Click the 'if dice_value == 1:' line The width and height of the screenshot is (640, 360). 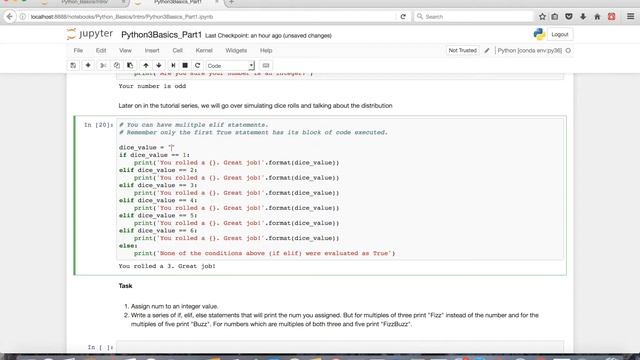click(x=154, y=155)
